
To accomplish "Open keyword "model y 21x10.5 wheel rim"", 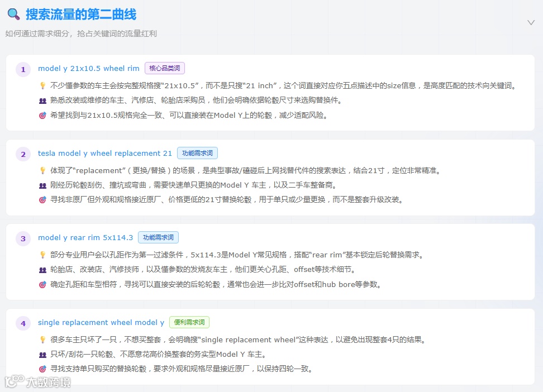I will pos(89,68).
